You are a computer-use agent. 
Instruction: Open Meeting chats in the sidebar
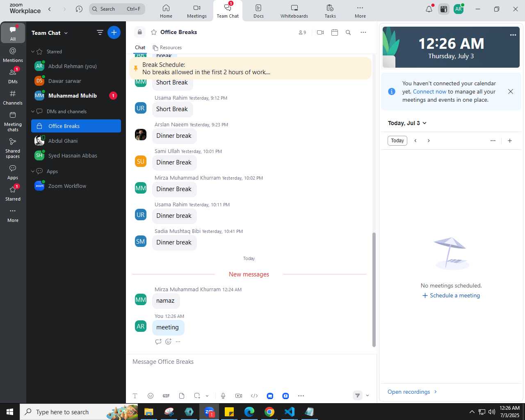coord(13,121)
